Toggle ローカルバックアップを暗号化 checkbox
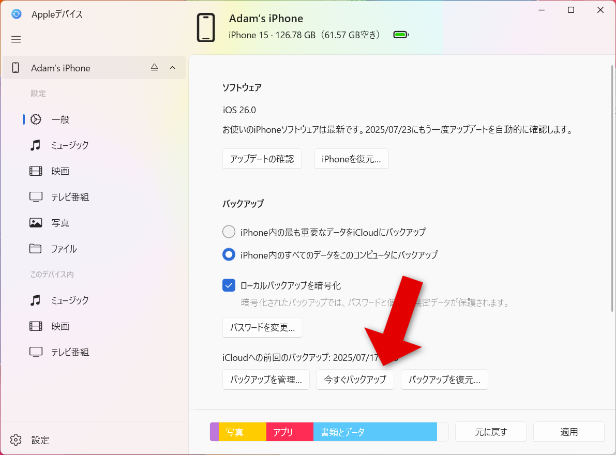Screen dimensions: 616x455 (x=229, y=285)
